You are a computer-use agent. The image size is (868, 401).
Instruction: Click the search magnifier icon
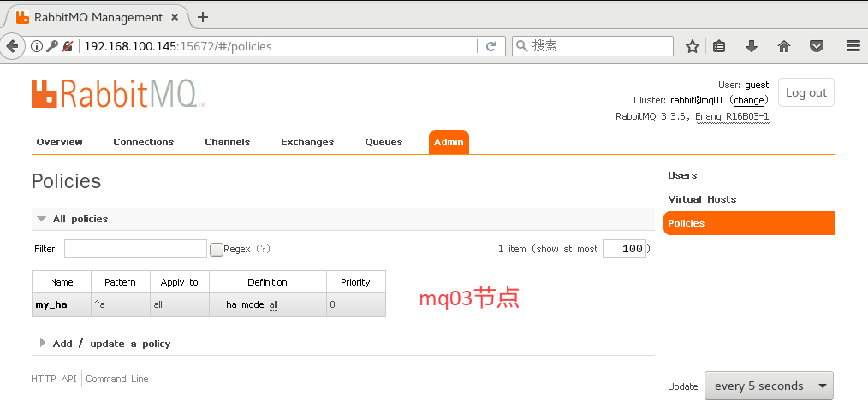(x=521, y=46)
